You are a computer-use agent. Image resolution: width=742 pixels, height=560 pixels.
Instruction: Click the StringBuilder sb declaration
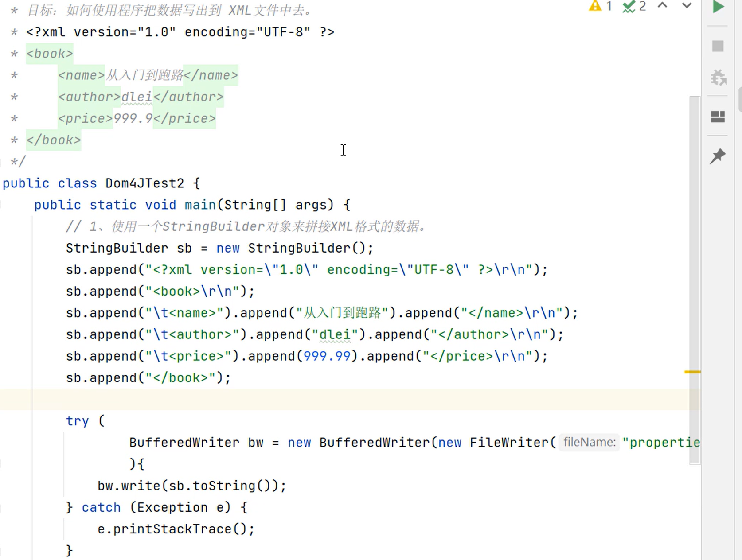click(x=220, y=249)
